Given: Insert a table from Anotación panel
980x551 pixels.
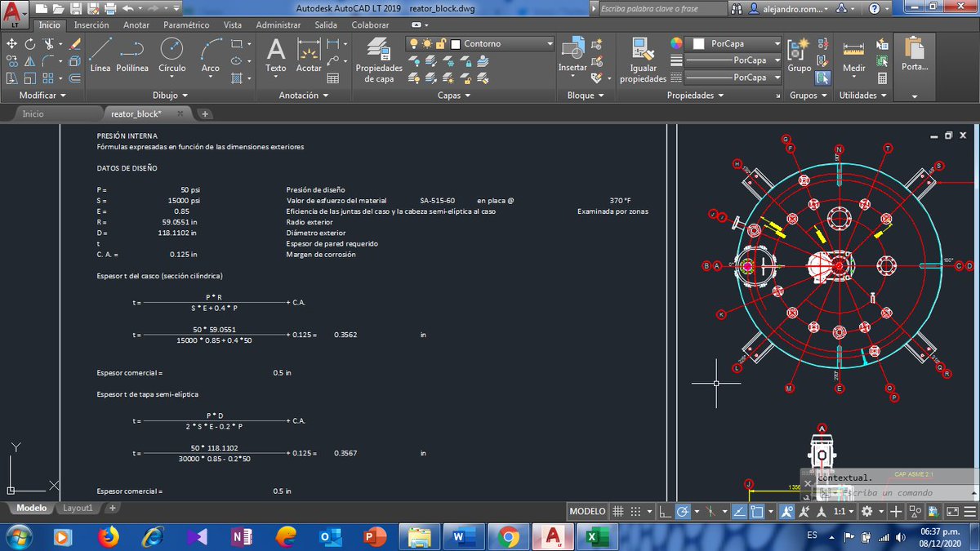Looking at the screenshot, I should [x=333, y=78].
